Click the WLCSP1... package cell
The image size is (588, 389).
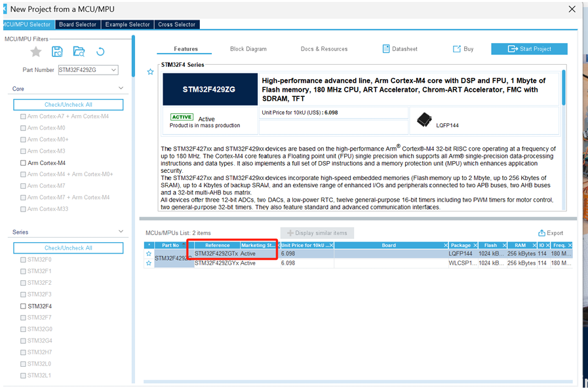pos(463,263)
